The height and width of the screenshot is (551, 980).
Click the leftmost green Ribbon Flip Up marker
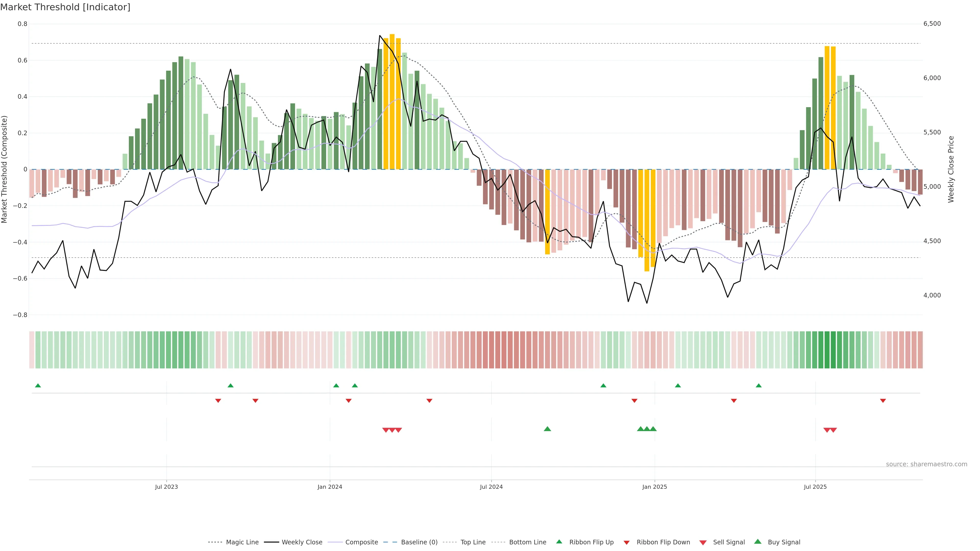(38, 386)
